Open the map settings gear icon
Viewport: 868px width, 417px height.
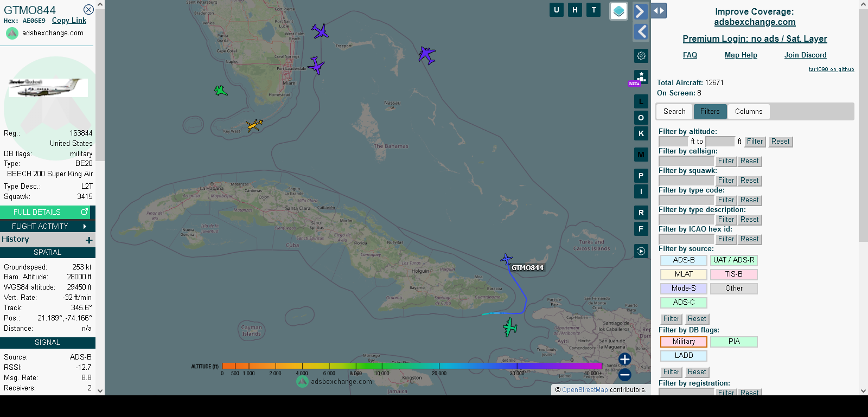(x=641, y=56)
